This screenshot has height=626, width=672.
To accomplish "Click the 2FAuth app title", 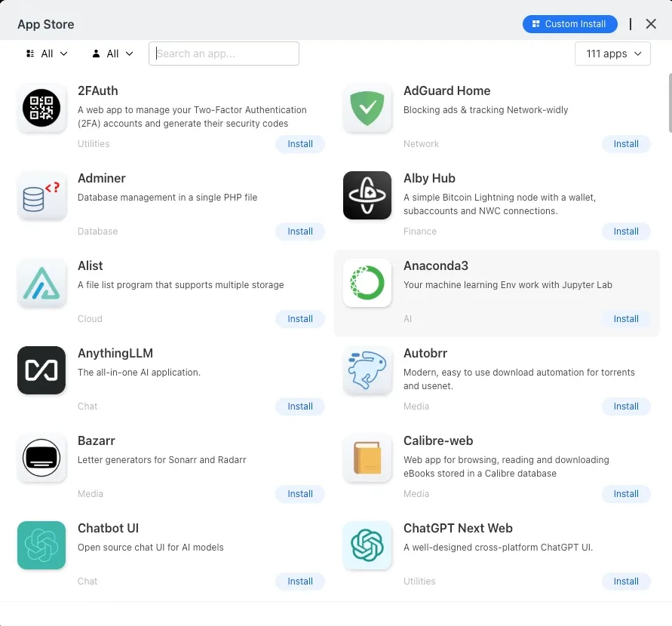I will pos(98,91).
